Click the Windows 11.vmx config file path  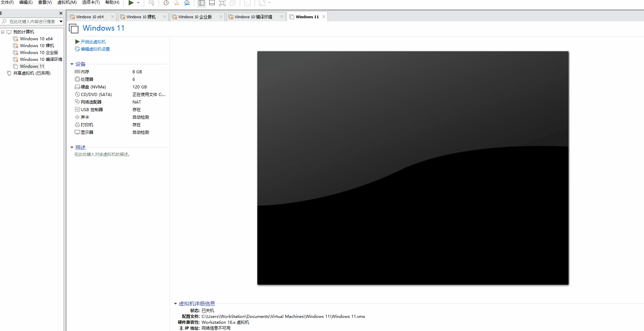click(283, 317)
